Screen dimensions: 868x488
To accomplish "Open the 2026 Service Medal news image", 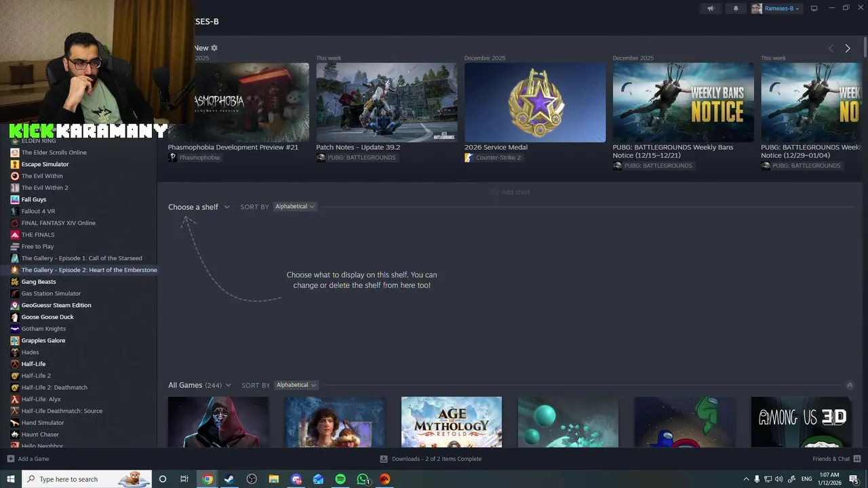I will (535, 102).
